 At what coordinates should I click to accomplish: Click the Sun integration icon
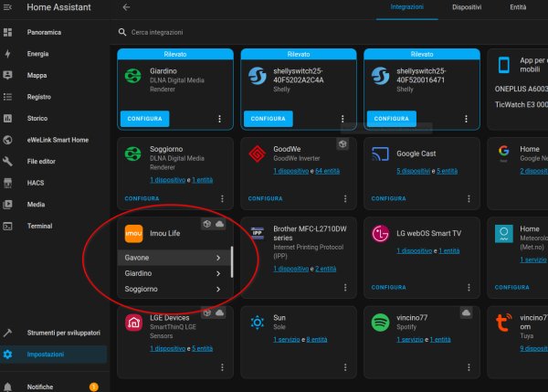point(258,323)
